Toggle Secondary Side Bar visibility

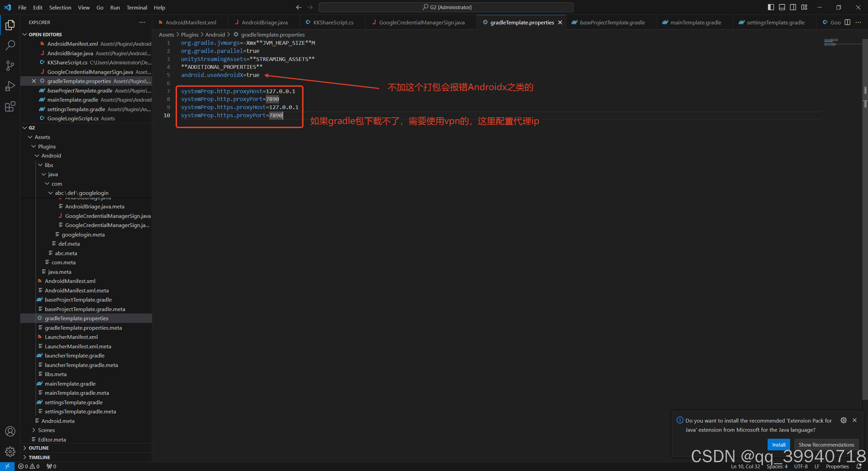pyautogui.click(x=793, y=7)
